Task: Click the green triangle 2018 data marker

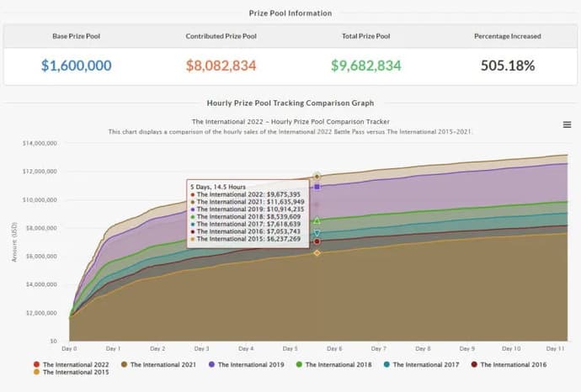Action: pos(317,220)
